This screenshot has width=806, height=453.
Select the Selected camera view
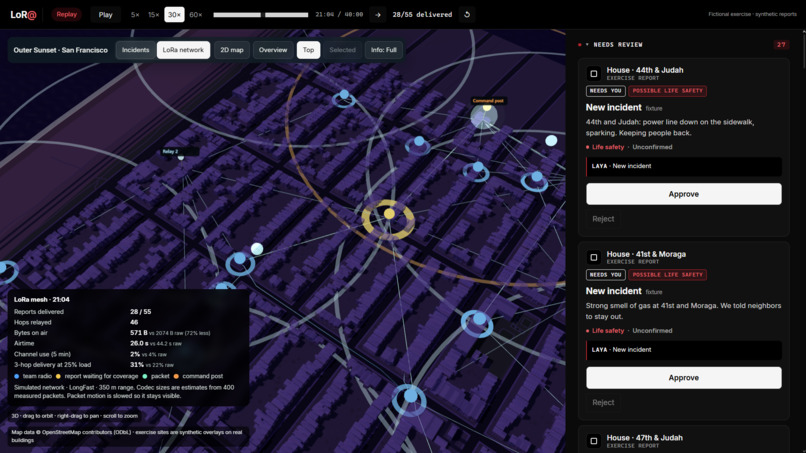click(x=342, y=50)
